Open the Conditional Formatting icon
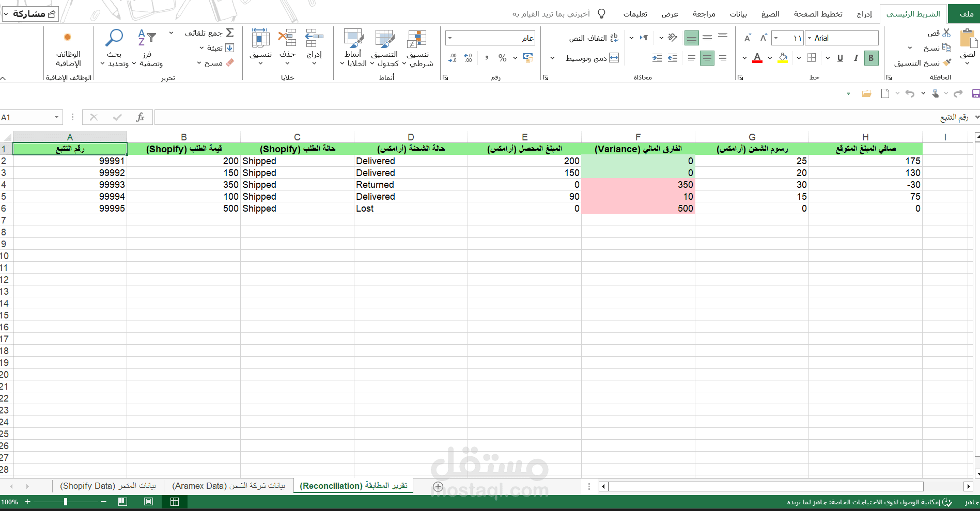This screenshot has width=980, height=511. click(x=416, y=39)
